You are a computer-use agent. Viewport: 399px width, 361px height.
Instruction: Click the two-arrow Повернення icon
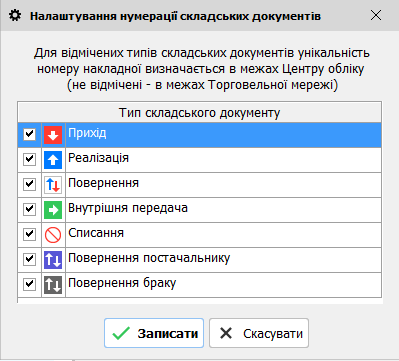tap(53, 185)
